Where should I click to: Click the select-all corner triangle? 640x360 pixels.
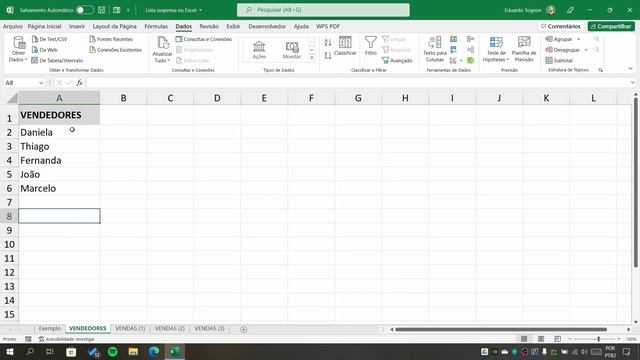pyautogui.click(x=12, y=98)
